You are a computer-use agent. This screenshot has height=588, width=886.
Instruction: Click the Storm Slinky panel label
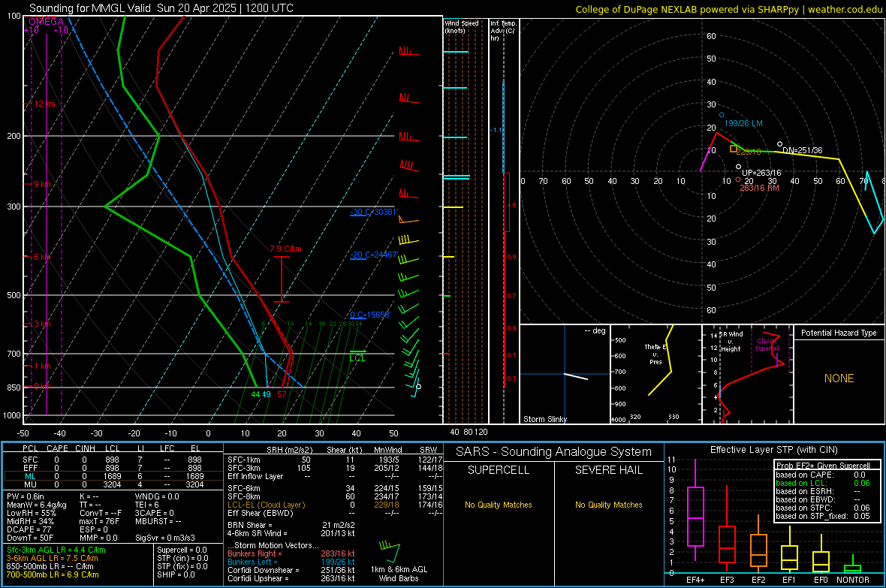(x=544, y=419)
